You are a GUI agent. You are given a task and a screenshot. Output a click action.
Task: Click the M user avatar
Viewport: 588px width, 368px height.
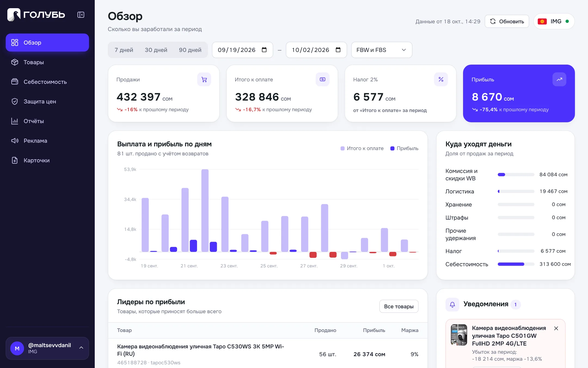17,348
